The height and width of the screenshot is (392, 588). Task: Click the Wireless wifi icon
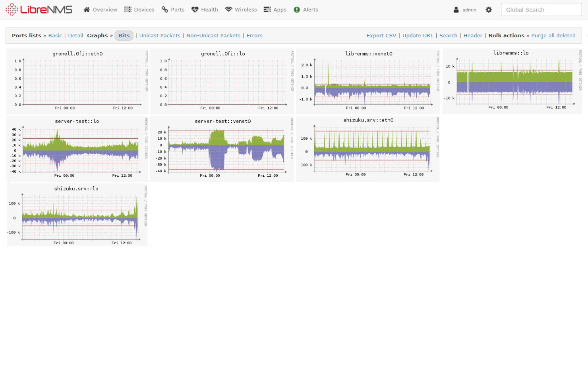point(228,10)
